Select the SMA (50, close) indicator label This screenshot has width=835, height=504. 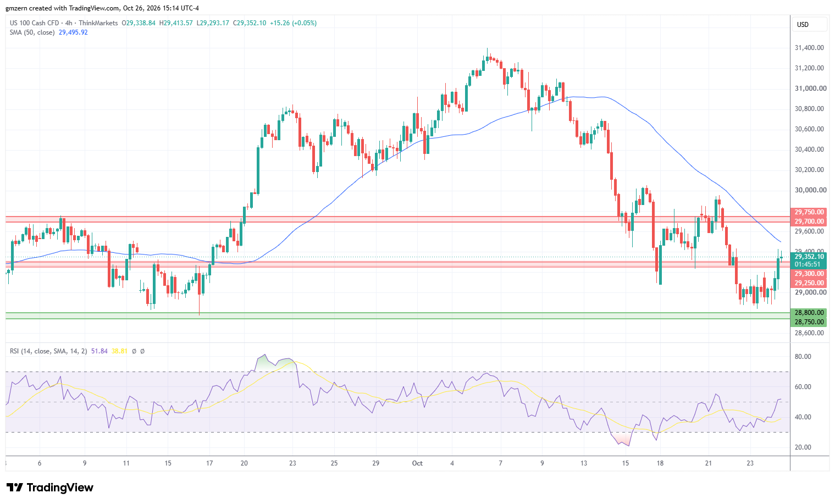[32, 32]
